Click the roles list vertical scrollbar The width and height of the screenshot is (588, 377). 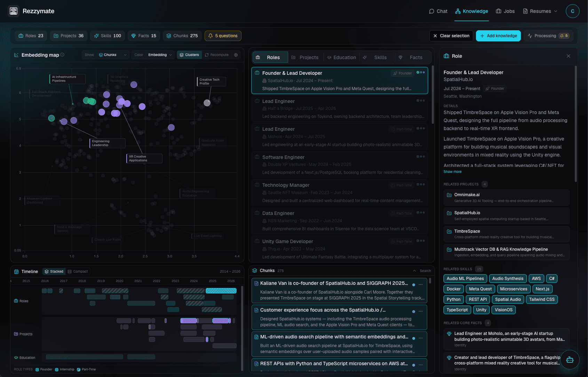433,94
